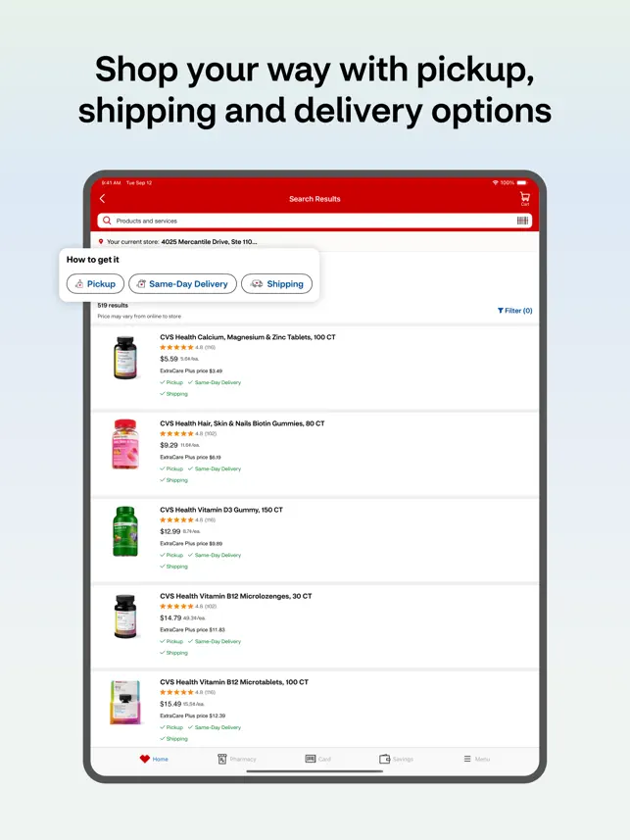Image resolution: width=630 pixels, height=840 pixels.
Task: Select the Biotin Gummies bottle thumbnail
Action: 124,445
